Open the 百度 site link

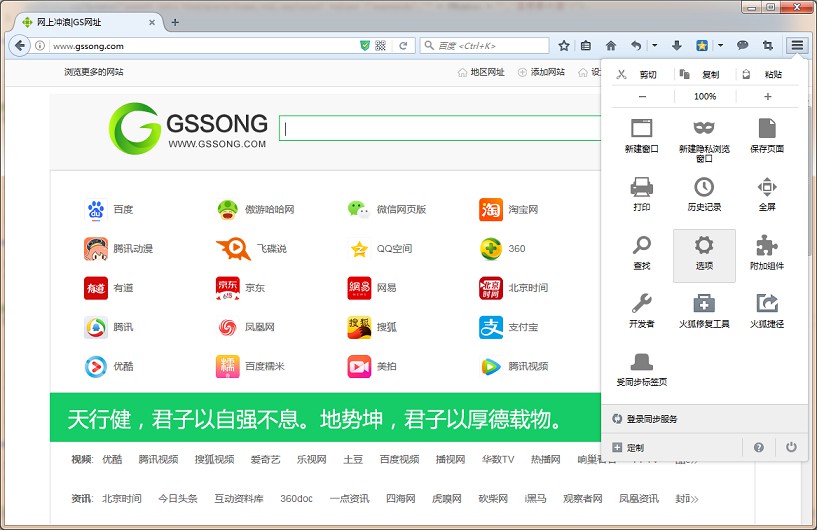tap(108, 209)
